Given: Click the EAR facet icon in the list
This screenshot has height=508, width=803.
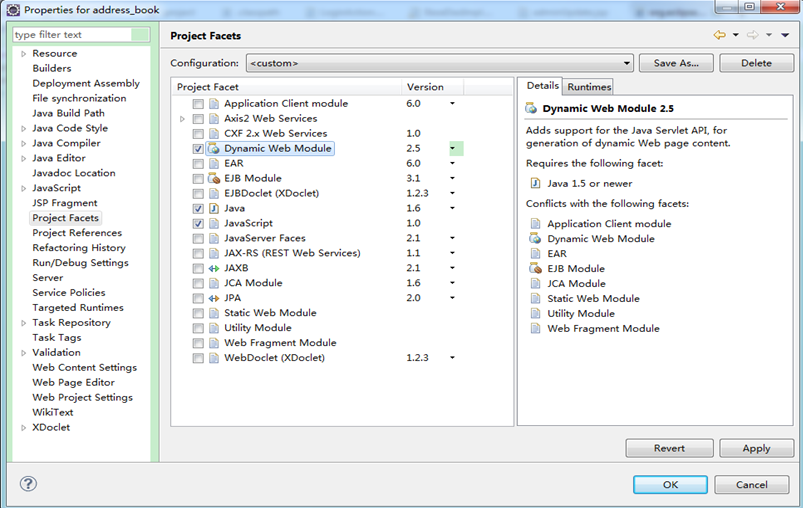Looking at the screenshot, I should 214,163.
